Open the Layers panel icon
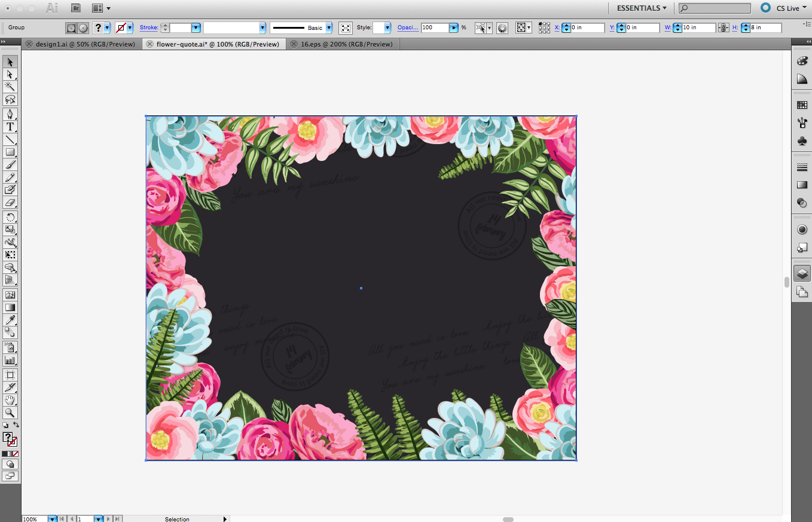Image resolution: width=812 pixels, height=522 pixels. point(802,273)
